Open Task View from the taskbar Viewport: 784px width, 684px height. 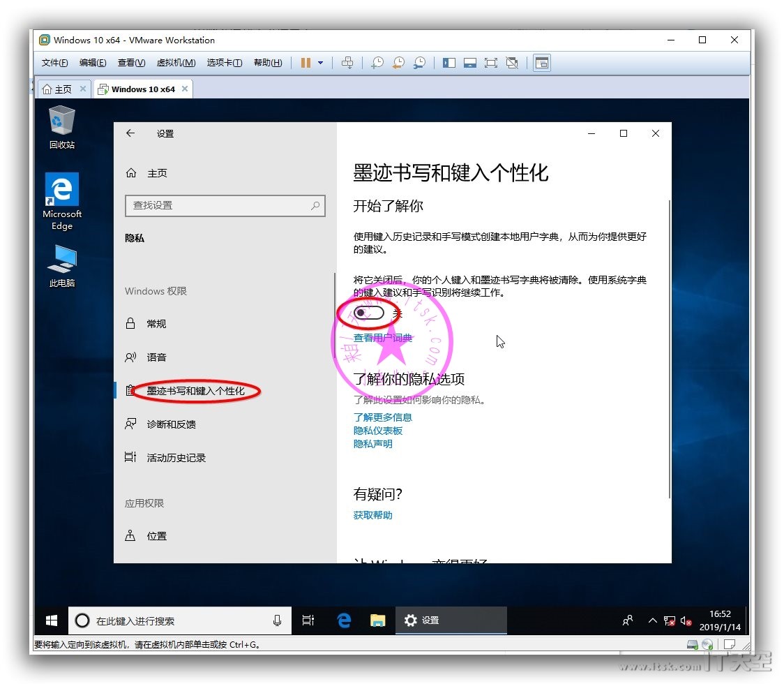[x=308, y=621]
